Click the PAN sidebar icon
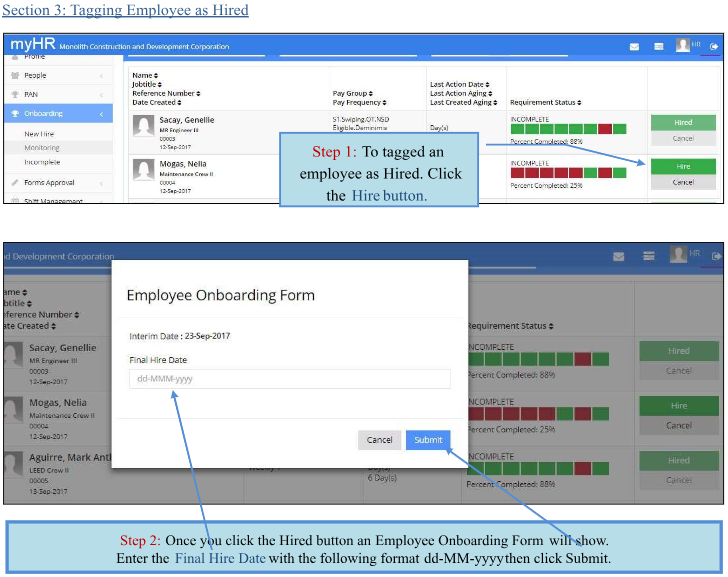 (15, 94)
